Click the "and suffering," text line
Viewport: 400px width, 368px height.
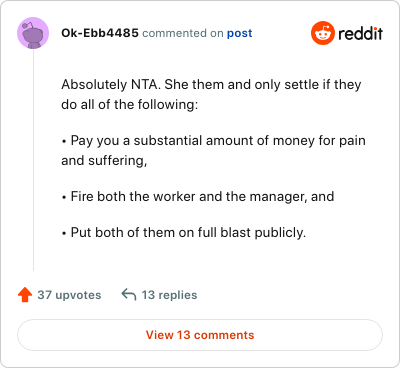pyautogui.click(x=104, y=161)
